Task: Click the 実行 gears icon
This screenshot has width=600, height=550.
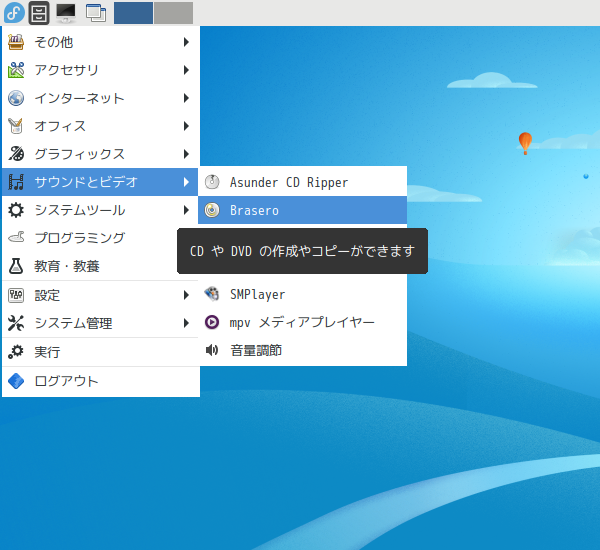Action: 16,352
